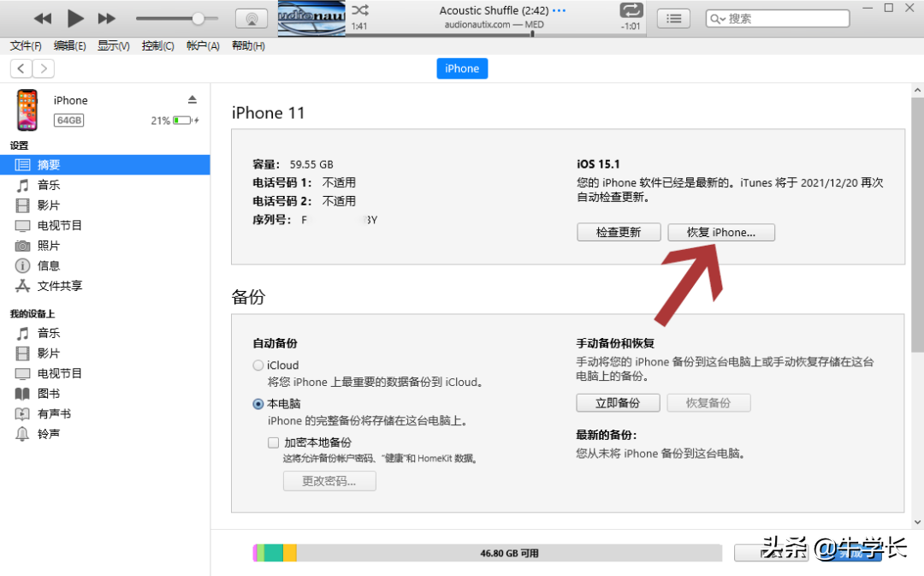
Task: Select 铃声 in the sidebar
Action: (x=50, y=434)
